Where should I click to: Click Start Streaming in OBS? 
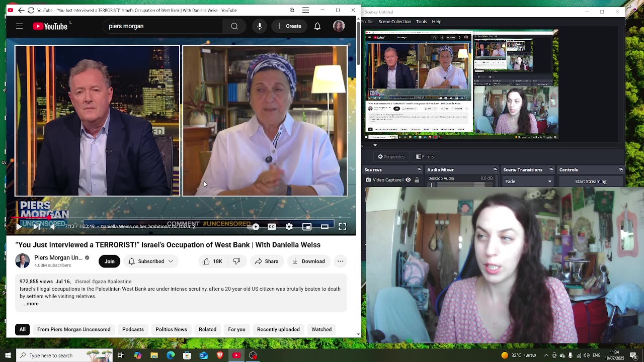pos(591,182)
